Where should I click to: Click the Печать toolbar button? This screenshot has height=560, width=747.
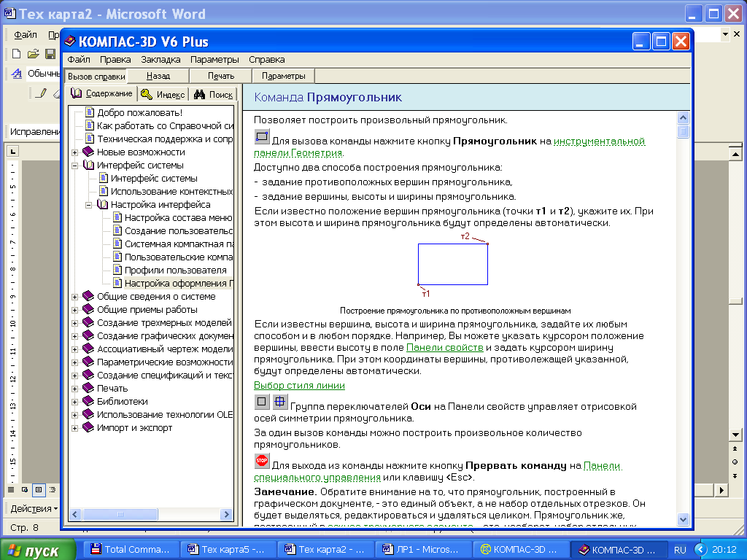point(221,76)
